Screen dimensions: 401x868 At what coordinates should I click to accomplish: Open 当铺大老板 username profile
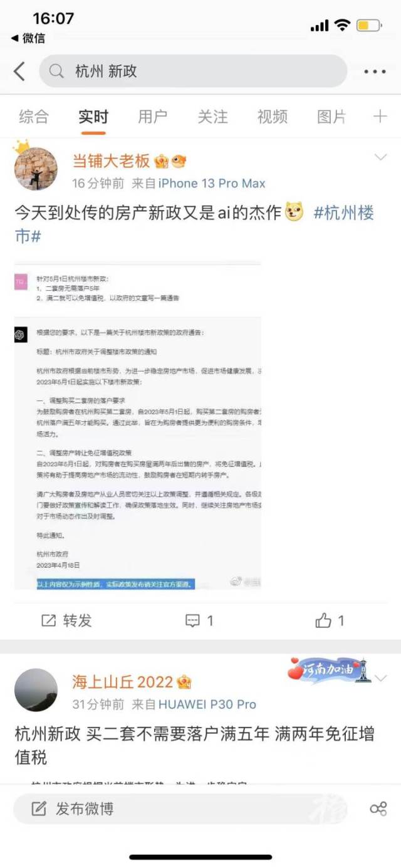[x=111, y=161]
